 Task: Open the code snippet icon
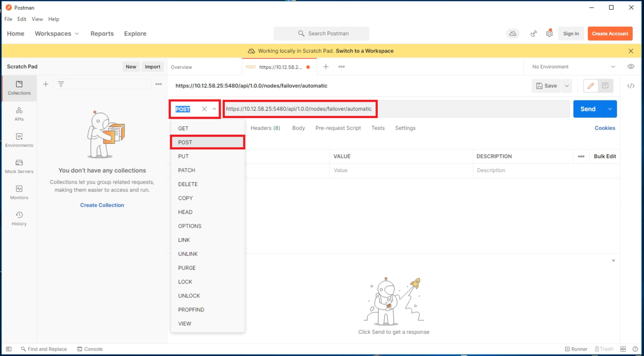pos(631,86)
